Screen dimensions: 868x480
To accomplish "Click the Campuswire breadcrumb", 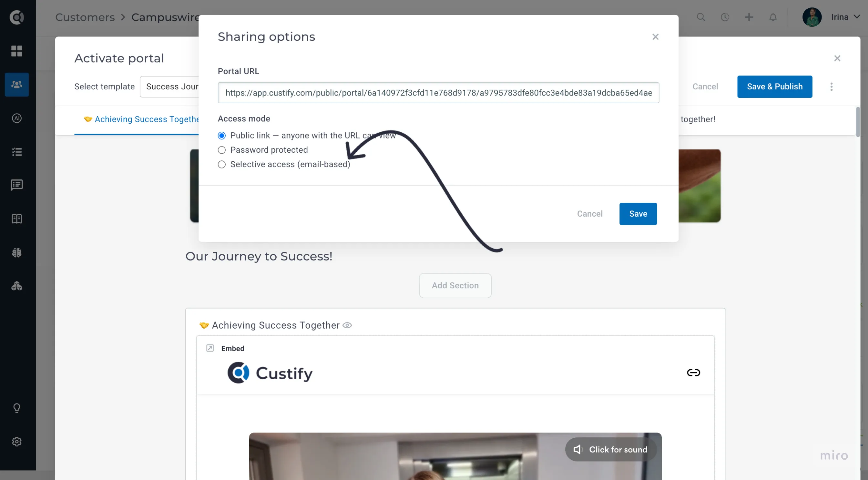I will (x=165, y=17).
